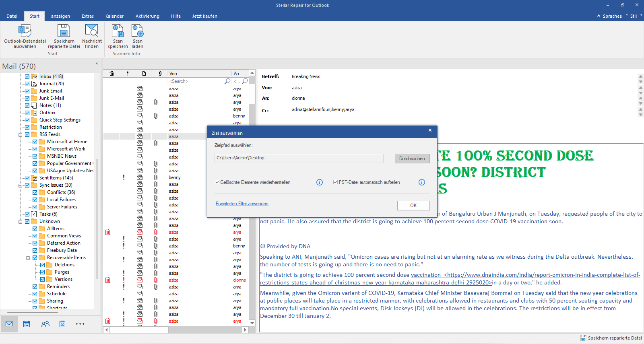Collapse the Sync Issues tree node
Screen dimensions: 644x344
(20, 185)
